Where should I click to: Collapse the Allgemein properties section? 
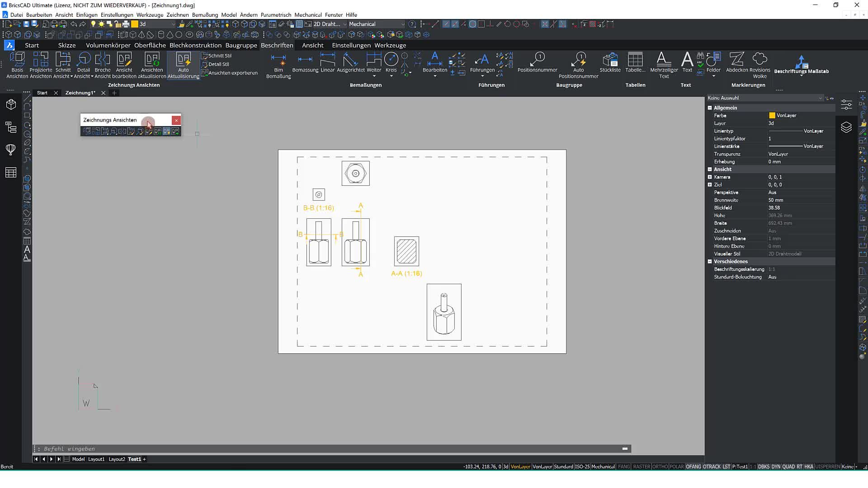710,108
